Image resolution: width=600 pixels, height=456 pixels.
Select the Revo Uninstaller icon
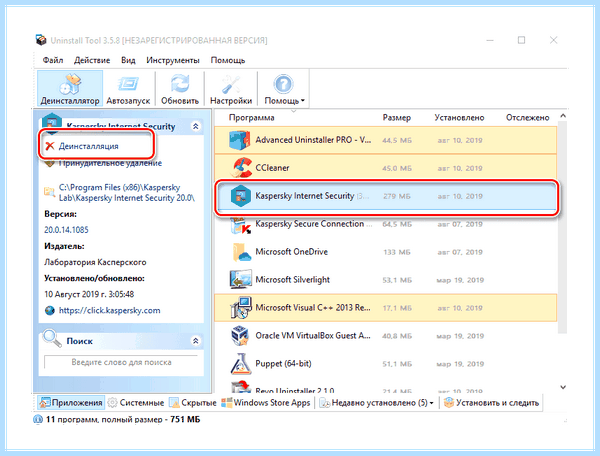[241, 387]
